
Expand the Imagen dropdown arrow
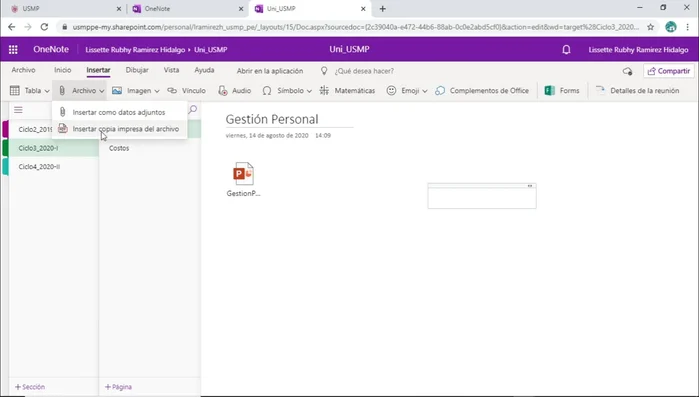coord(157,91)
